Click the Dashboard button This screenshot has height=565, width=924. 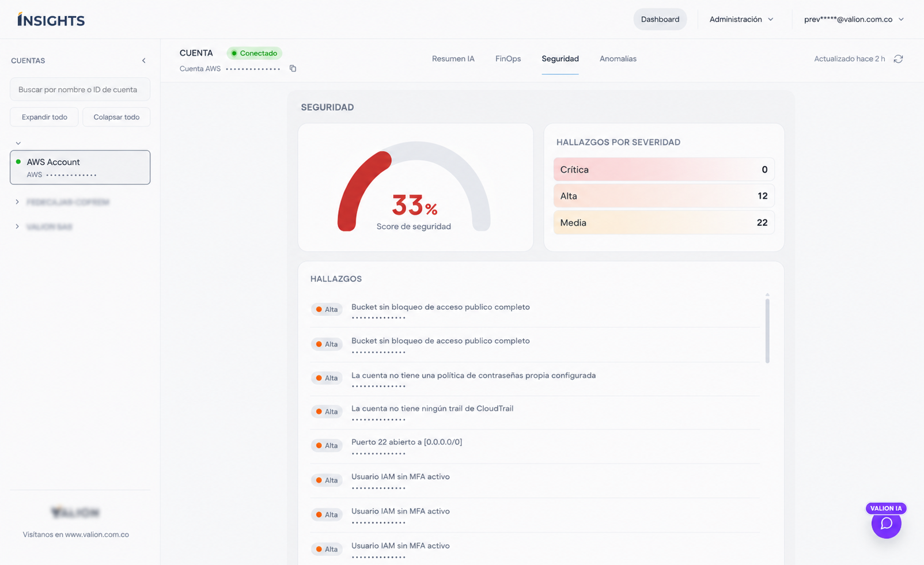point(660,19)
